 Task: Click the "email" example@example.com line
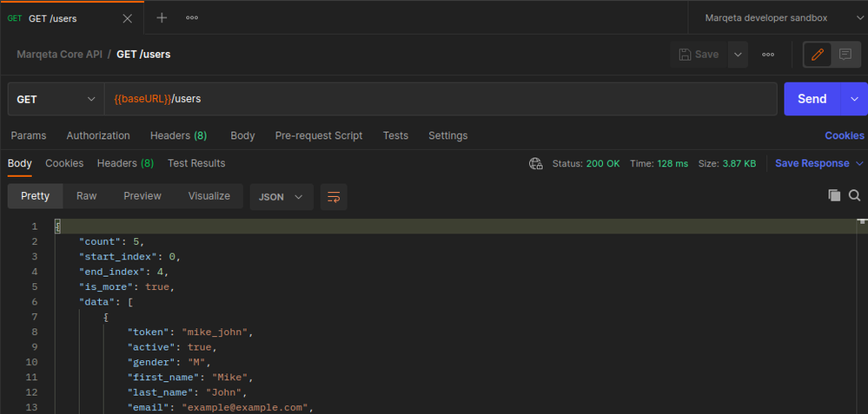221,407
